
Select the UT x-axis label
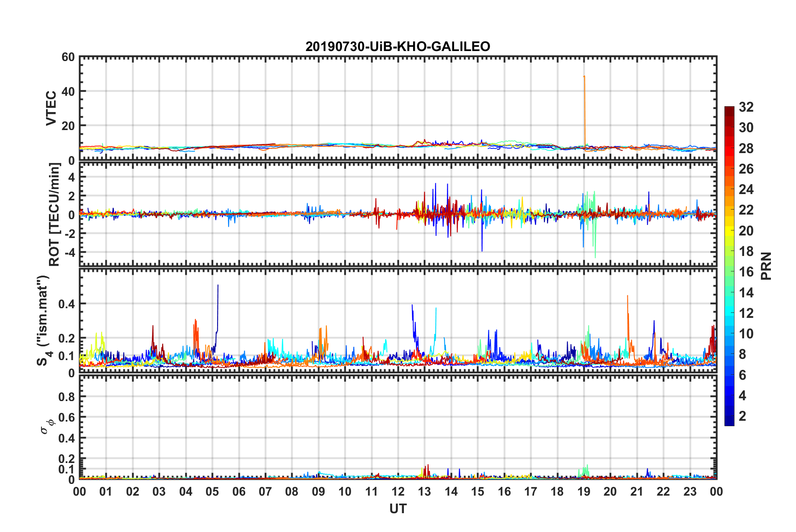point(398,509)
